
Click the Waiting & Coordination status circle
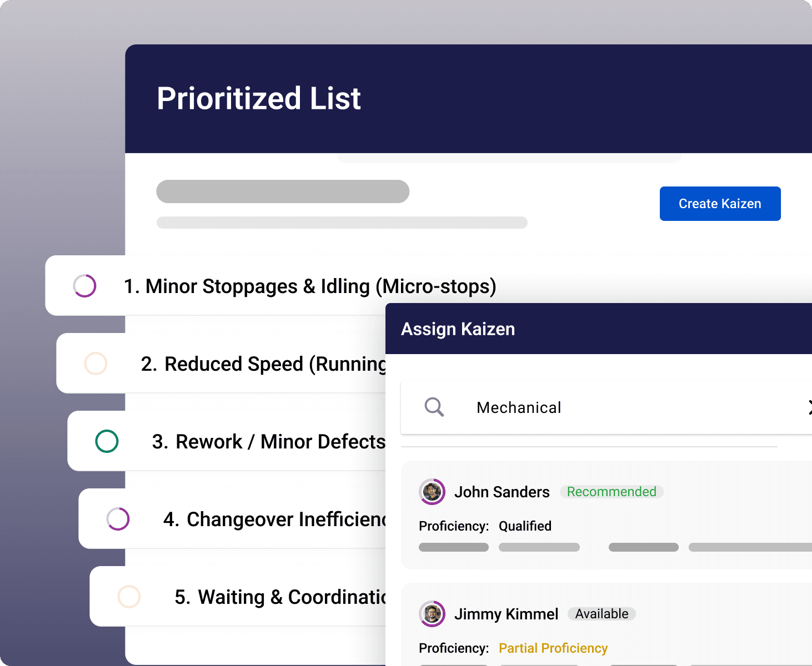(x=129, y=597)
